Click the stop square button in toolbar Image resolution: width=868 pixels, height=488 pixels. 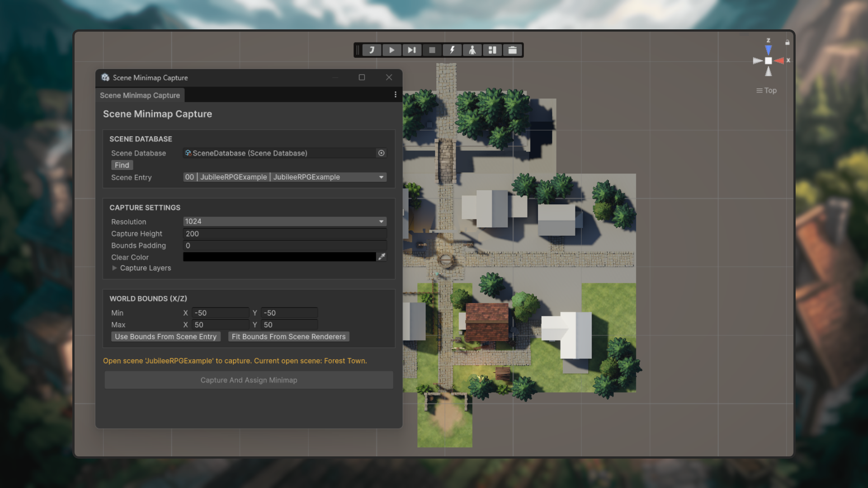coord(432,50)
